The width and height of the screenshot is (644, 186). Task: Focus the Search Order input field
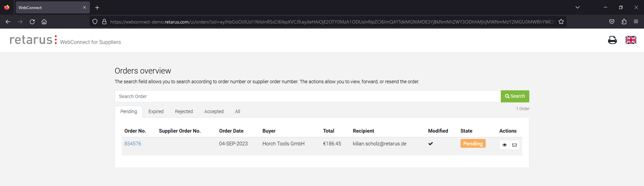pyautogui.click(x=308, y=96)
